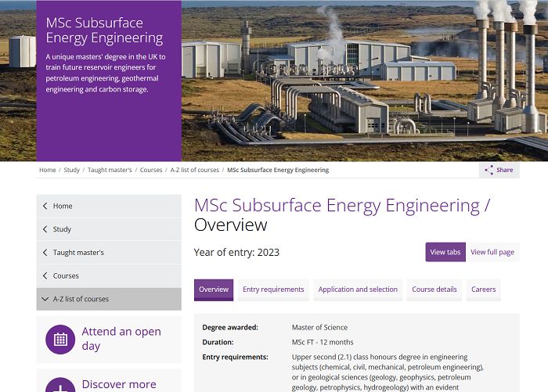Switch to View full page mode
This screenshot has width=548, height=392.
coord(492,252)
